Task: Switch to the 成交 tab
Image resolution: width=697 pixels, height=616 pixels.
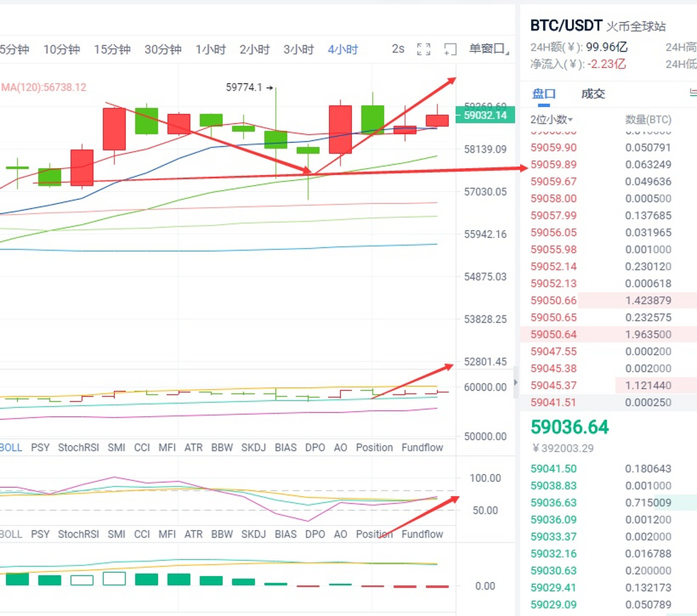Action: click(x=593, y=94)
